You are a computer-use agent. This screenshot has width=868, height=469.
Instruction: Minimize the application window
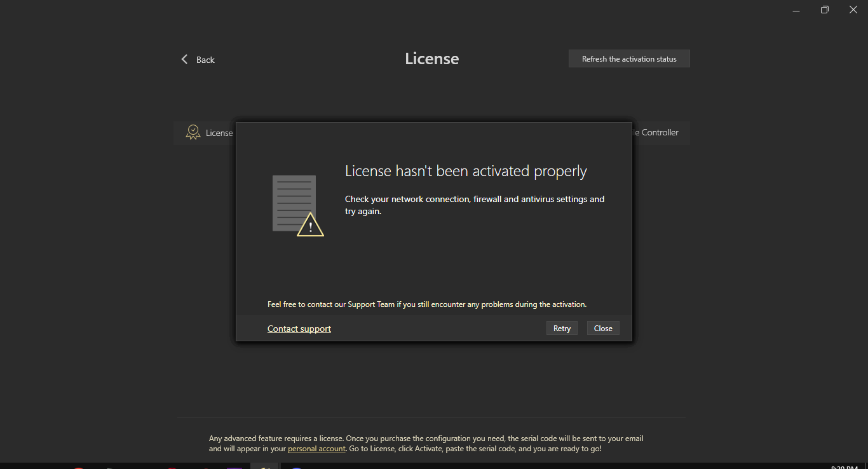pos(796,10)
